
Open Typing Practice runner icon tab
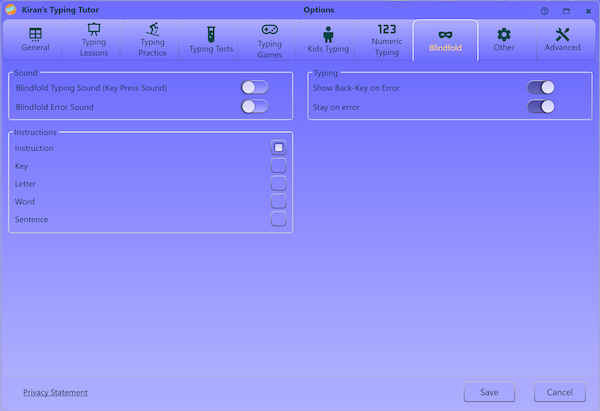pos(152,30)
